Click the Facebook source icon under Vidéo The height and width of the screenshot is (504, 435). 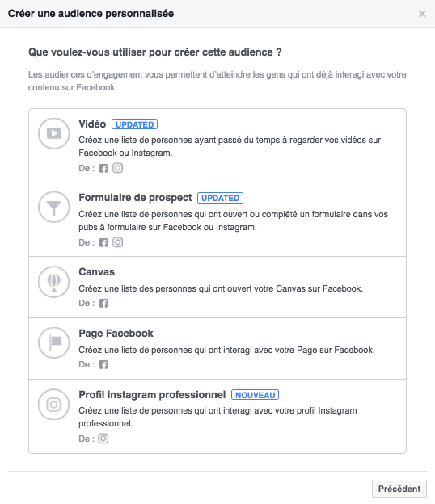coord(103,168)
